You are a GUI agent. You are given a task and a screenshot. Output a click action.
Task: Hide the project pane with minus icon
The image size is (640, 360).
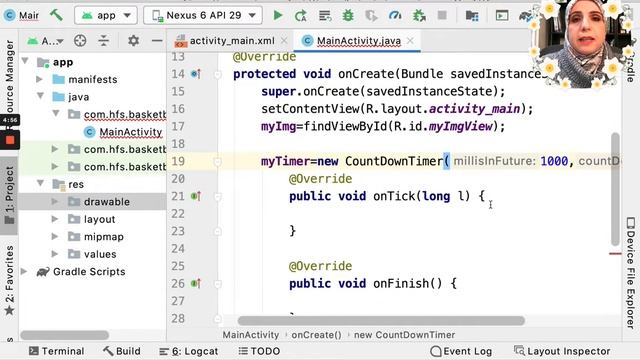tap(157, 40)
